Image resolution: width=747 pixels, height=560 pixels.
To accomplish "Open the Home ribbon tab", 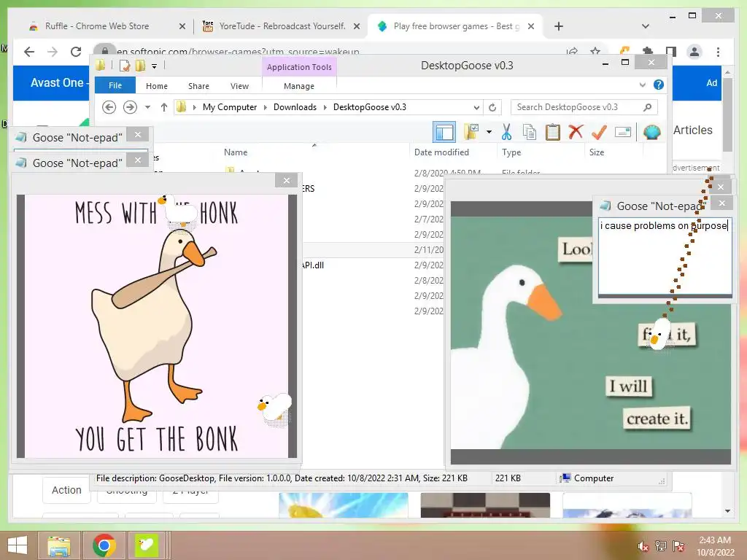I will (x=157, y=86).
